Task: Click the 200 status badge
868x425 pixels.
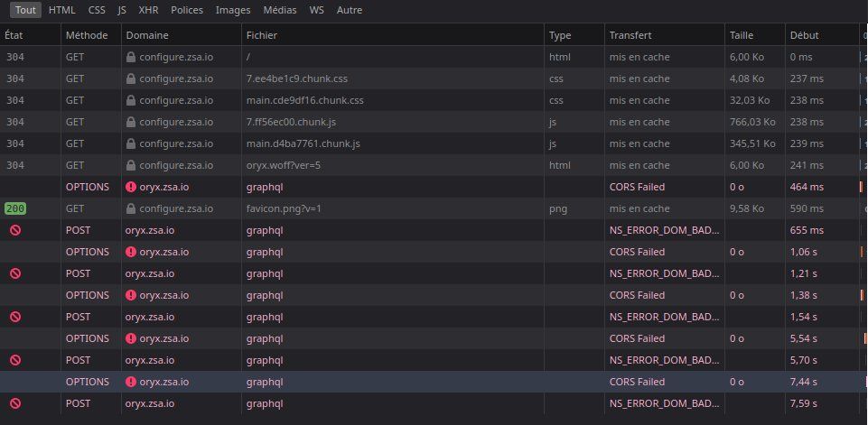Action: pyautogui.click(x=15, y=208)
